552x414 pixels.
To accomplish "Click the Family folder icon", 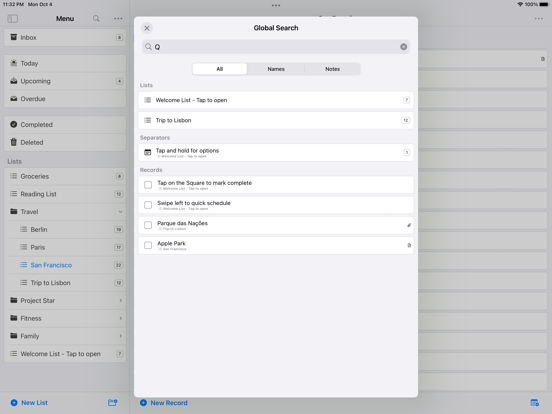I will coord(13,335).
